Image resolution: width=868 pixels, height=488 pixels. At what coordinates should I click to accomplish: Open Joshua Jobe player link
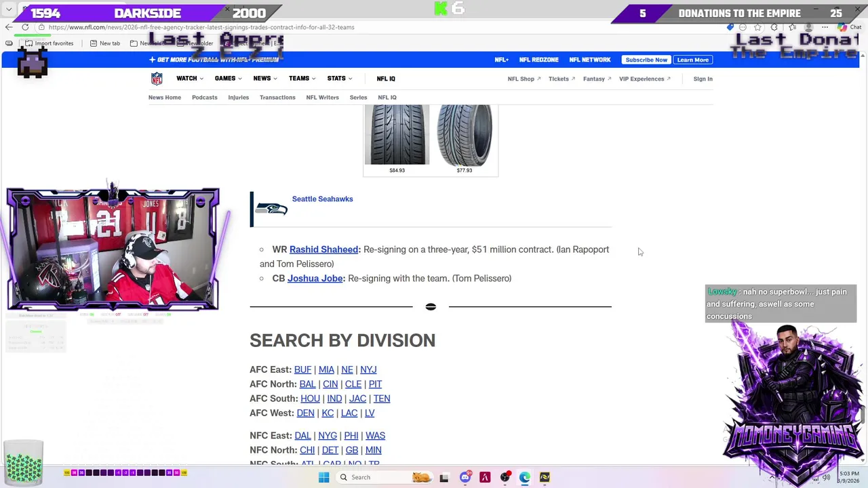point(315,278)
